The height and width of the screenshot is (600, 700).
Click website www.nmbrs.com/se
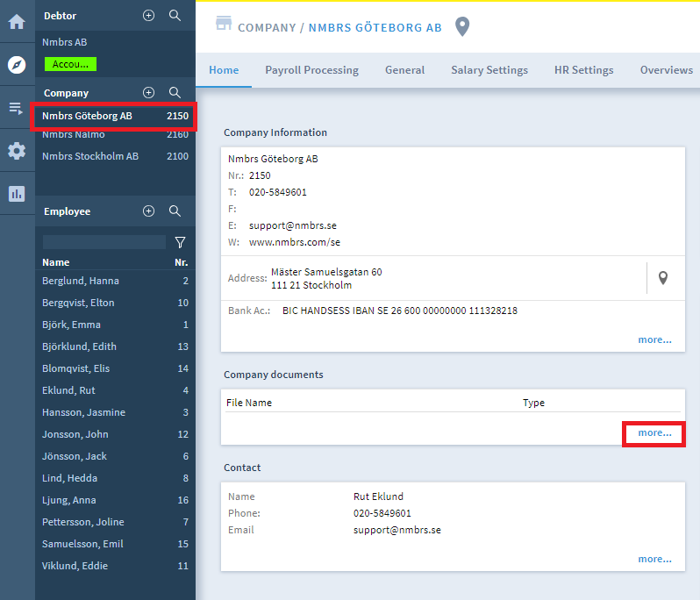[x=295, y=242]
